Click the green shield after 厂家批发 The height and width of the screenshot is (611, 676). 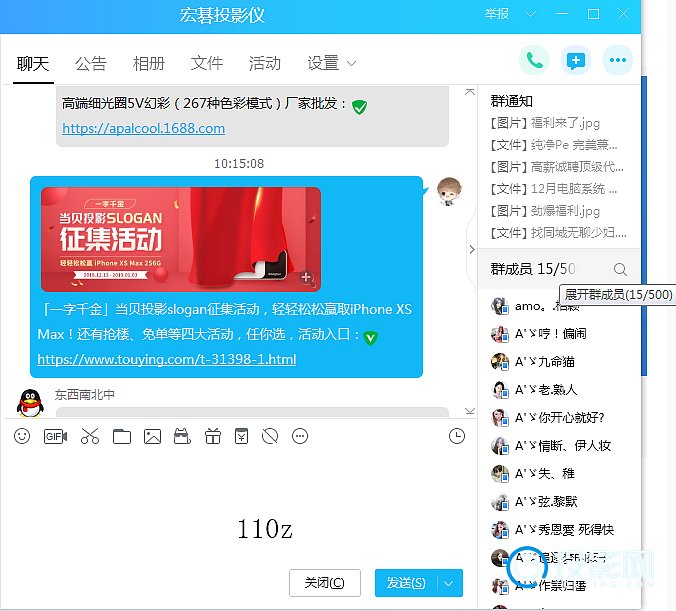(x=359, y=107)
